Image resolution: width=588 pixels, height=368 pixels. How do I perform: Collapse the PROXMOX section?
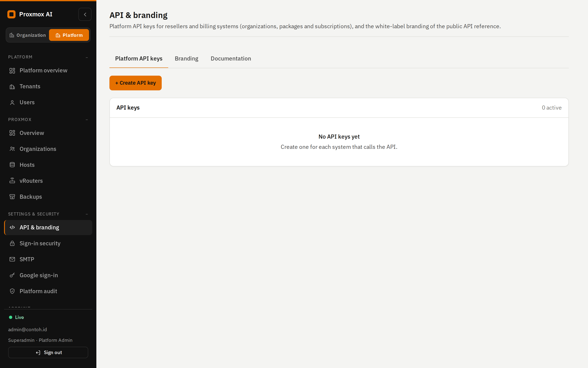(x=87, y=120)
